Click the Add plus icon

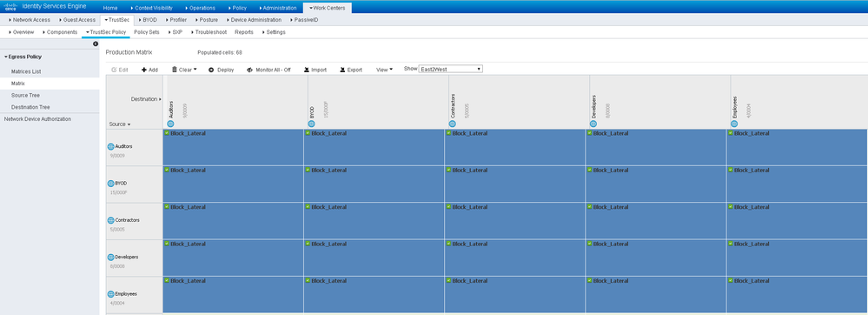tap(144, 70)
